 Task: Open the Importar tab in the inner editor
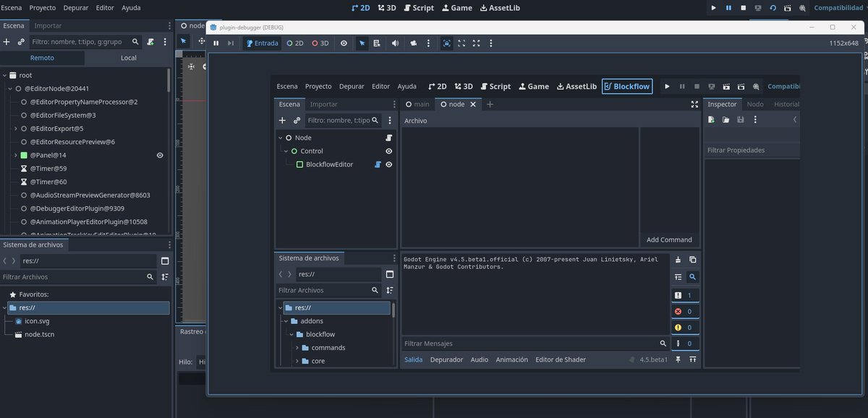point(323,104)
